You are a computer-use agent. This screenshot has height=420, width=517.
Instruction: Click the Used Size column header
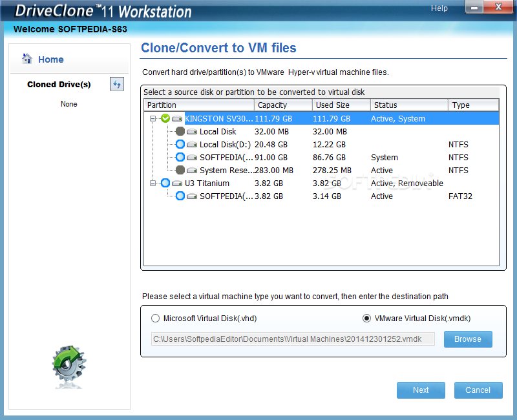pyautogui.click(x=341, y=105)
